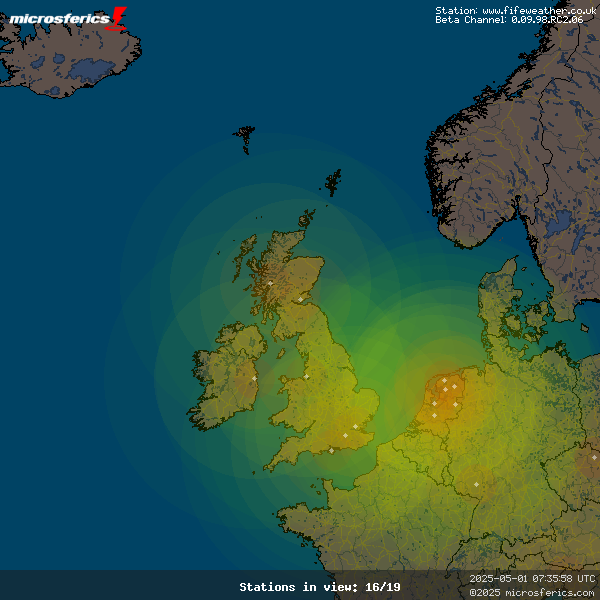Click the Stations in view counter
This screenshot has width=600, height=600.
320,587
